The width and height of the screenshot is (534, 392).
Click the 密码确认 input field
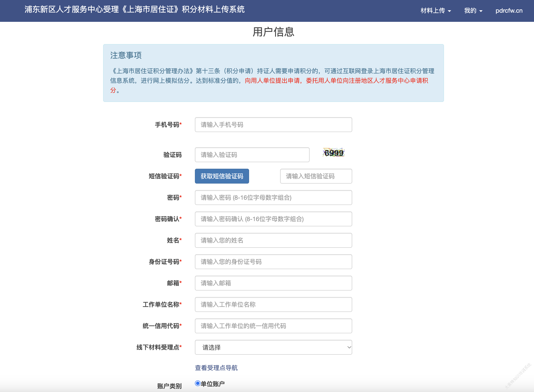coord(273,219)
